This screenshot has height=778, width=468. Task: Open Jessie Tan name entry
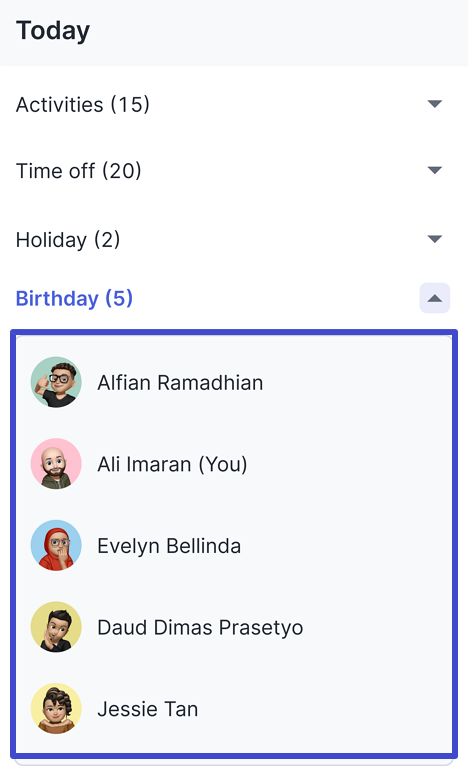tap(148, 709)
